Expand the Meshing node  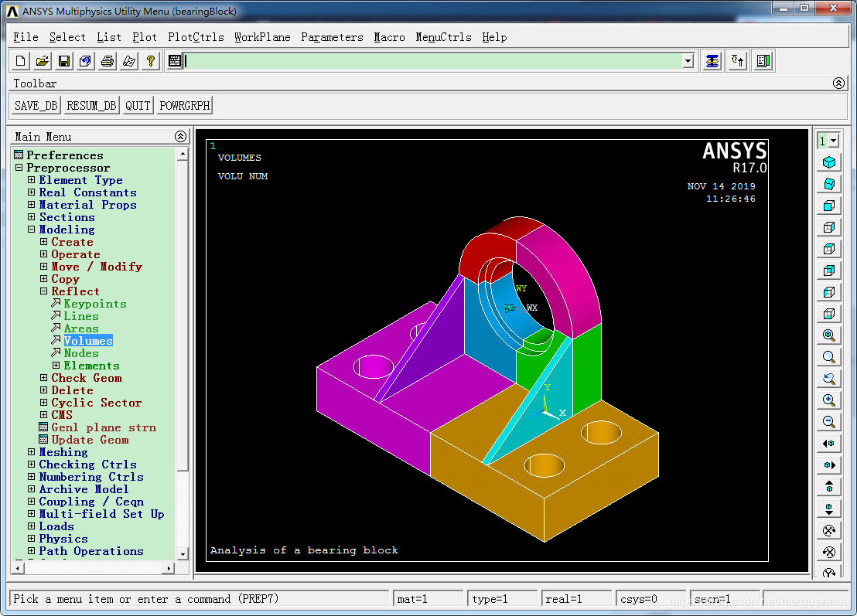coord(31,451)
